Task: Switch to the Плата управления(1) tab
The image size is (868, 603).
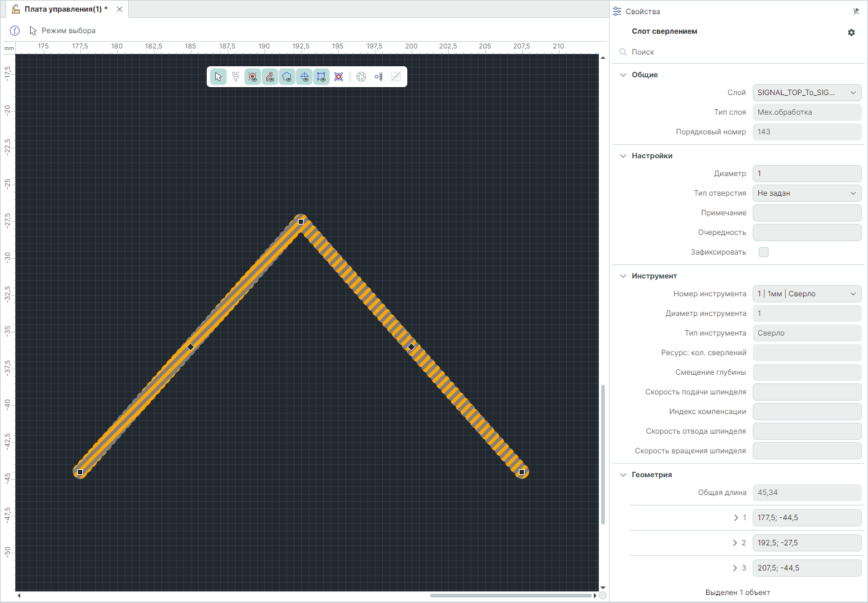Action: (66, 9)
